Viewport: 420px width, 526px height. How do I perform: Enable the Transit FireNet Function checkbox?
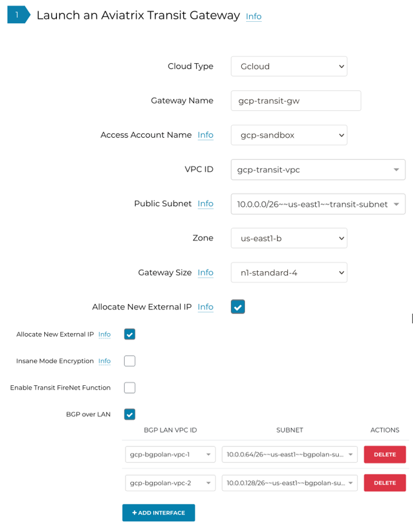point(129,388)
